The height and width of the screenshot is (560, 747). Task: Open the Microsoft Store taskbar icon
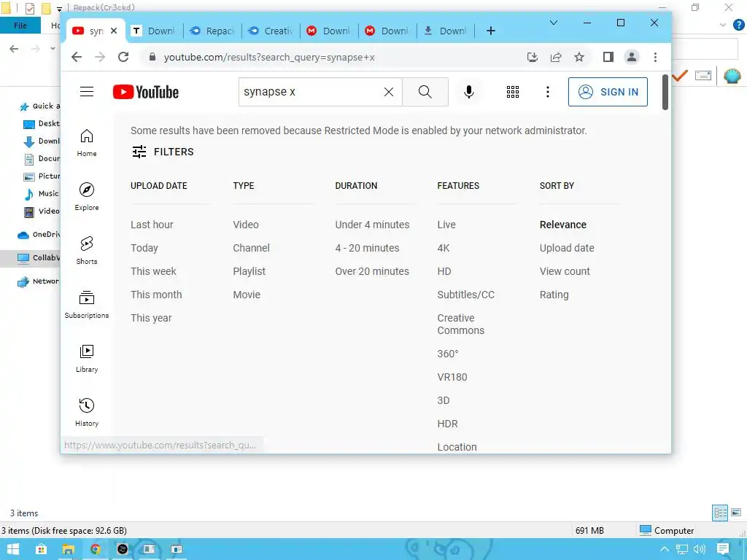coord(41,550)
